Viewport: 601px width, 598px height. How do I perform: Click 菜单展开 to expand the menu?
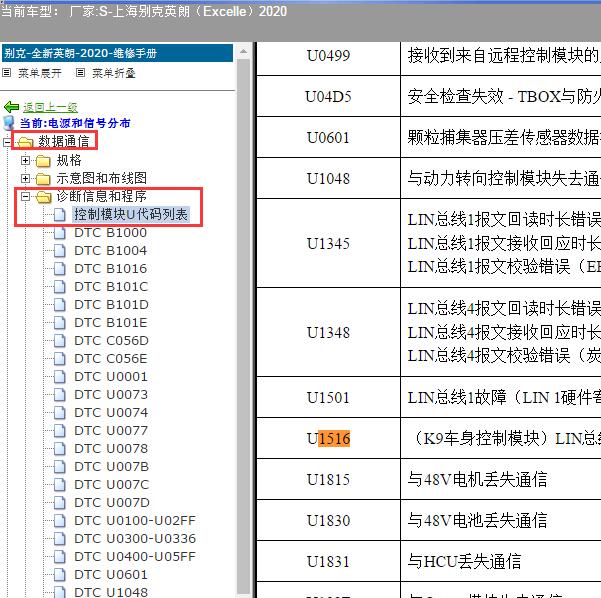[40, 73]
